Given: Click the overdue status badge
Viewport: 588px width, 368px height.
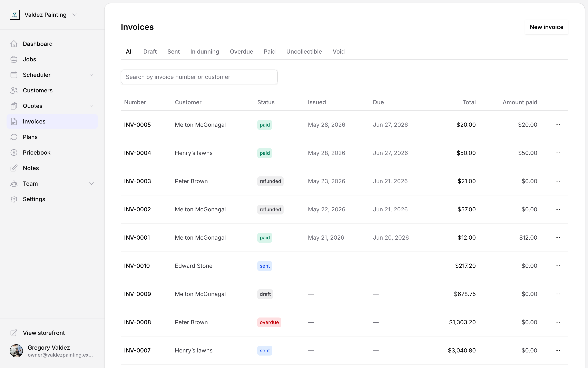Looking at the screenshot, I should pyautogui.click(x=269, y=322).
